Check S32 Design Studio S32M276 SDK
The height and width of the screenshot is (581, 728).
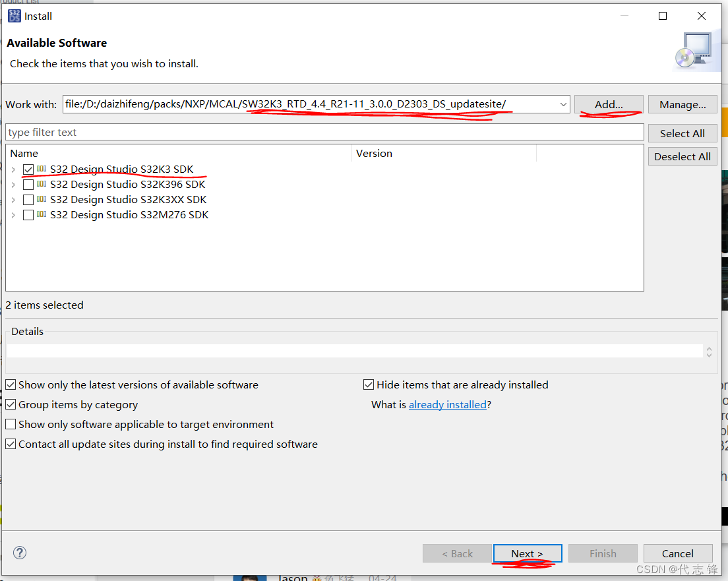coord(28,215)
